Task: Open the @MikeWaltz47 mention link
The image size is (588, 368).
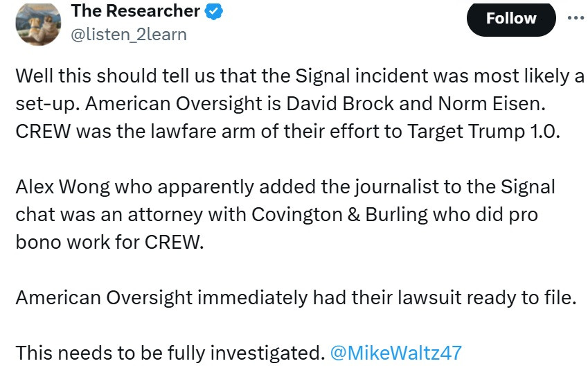Action: 395,352
